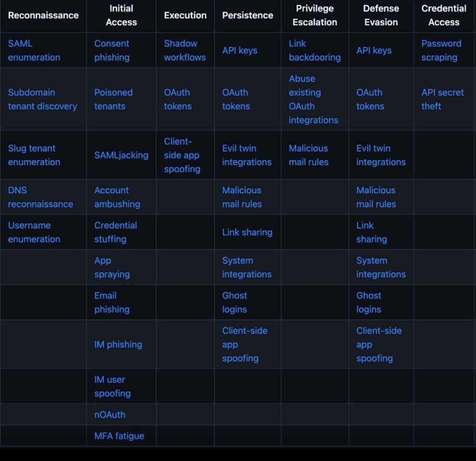The image size is (476, 461).
Task: Open API keys in Persistence column
Action: [239, 50]
